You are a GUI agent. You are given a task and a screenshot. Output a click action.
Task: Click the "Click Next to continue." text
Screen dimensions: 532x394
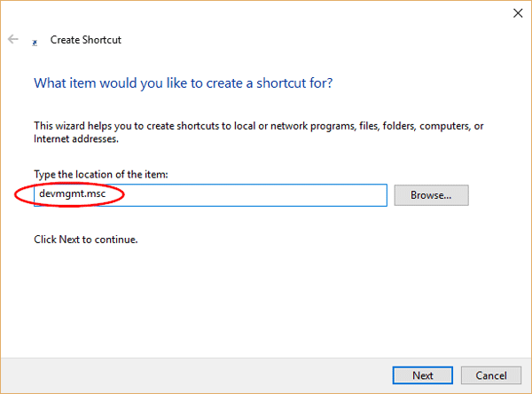[x=86, y=240]
